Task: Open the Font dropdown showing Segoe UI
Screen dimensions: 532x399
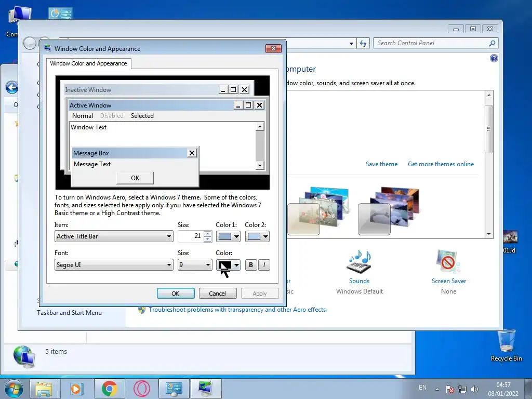Action: [114, 265]
